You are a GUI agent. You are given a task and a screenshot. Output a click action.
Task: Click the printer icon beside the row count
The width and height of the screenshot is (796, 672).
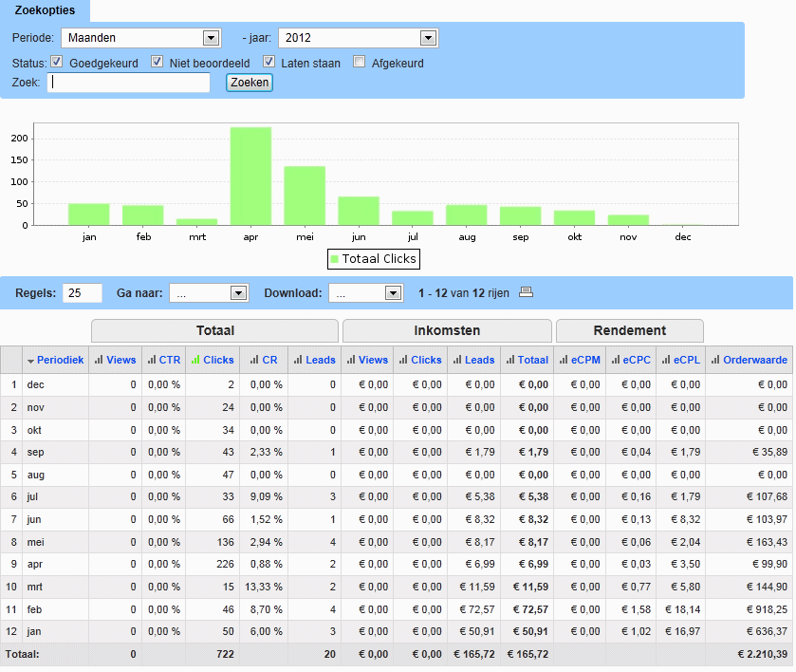pyautogui.click(x=526, y=292)
